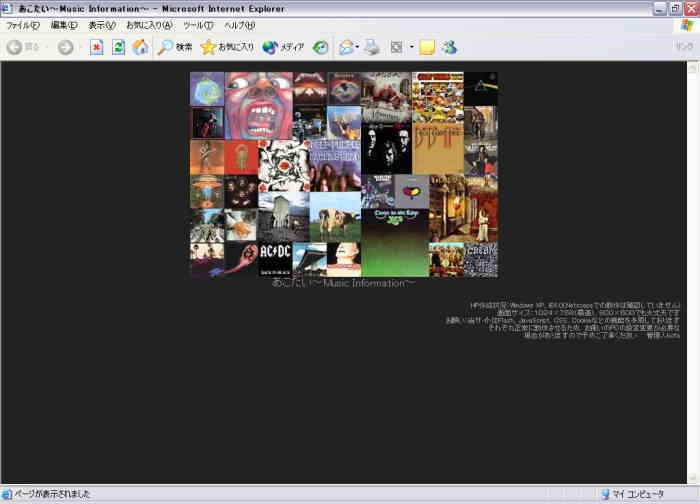Click the red cover next to orange one
This screenshot has height=504, width=700.
[241, 157]
